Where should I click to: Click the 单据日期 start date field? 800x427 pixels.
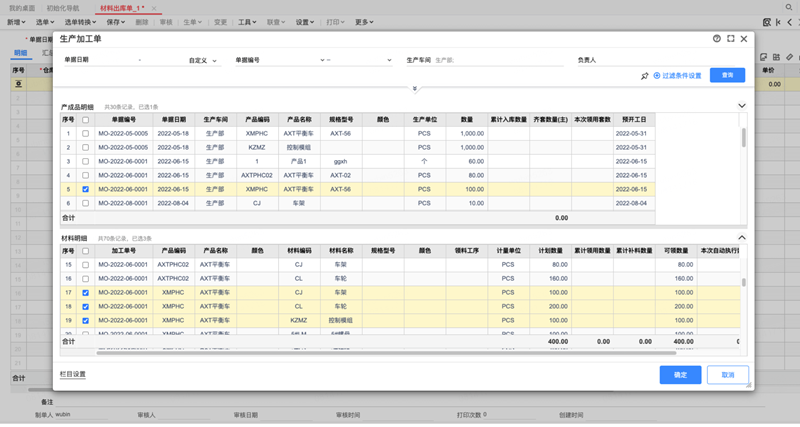tap(113, 60)
